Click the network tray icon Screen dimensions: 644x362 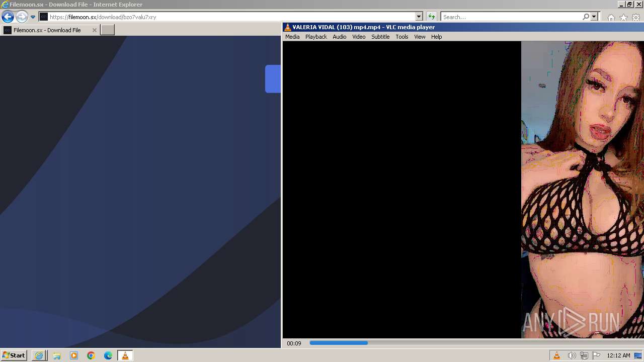click(x=584, y=355)
